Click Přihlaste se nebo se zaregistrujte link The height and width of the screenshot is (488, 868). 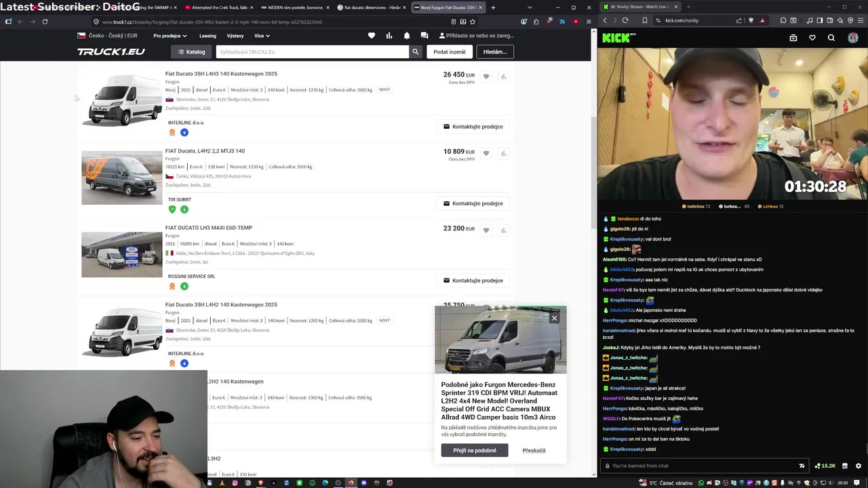(x=477, y=35)
